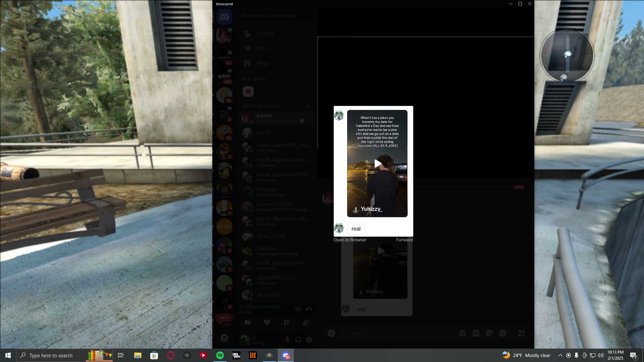This screenshot has height=362, width=644.
Task: Click Open in Browser link
Action: pos(350,240)
